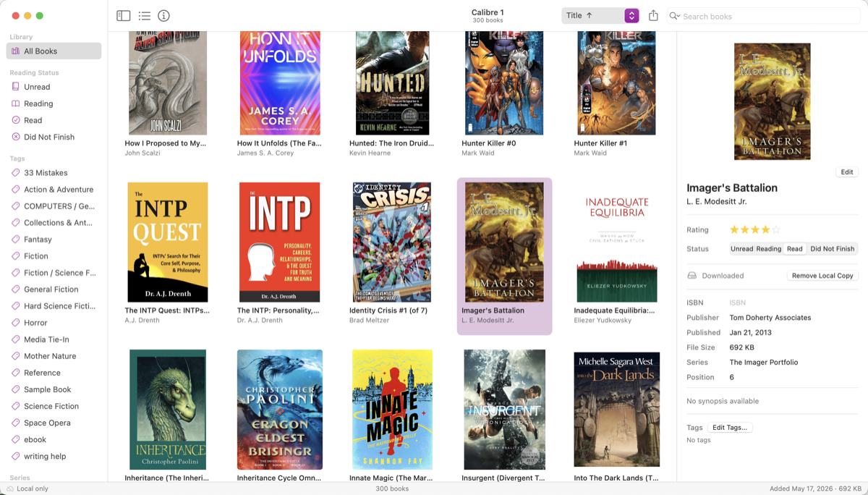Viewport: 868px width, 495px height.
Task: Set status to Unread in details
Action: (741, 249)
